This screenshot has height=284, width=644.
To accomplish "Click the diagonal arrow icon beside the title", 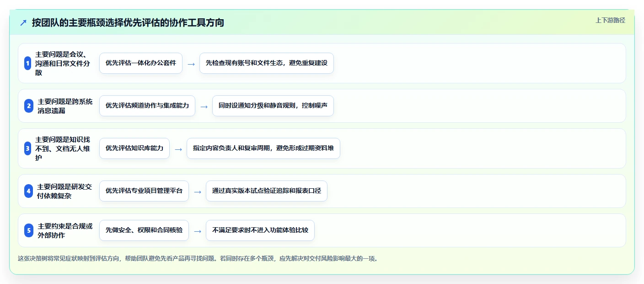I will tap(23, 22).
